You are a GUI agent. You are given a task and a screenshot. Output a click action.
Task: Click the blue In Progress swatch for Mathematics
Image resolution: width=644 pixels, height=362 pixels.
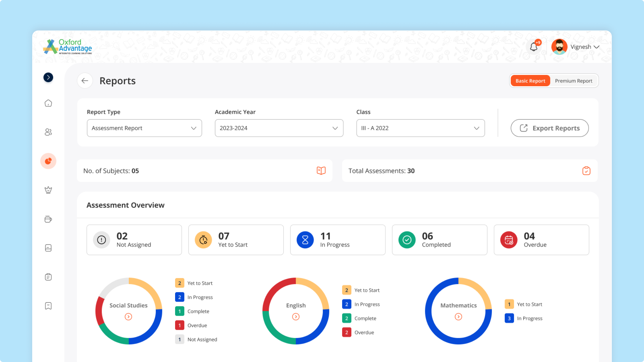pos(509,318)
